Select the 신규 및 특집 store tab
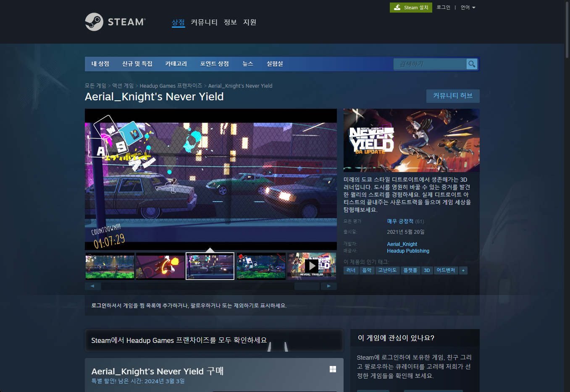The width and height of the screenshot is (570, 392). pos(137,64)
